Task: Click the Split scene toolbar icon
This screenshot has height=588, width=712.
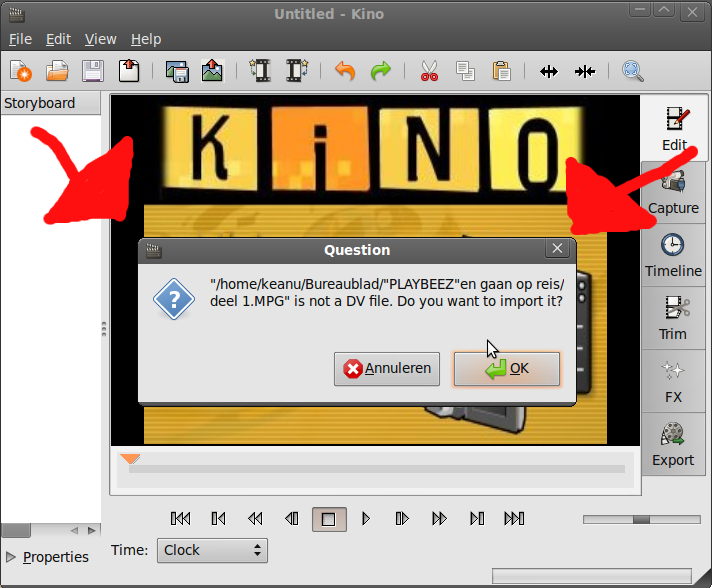Action: coord(549,71)
